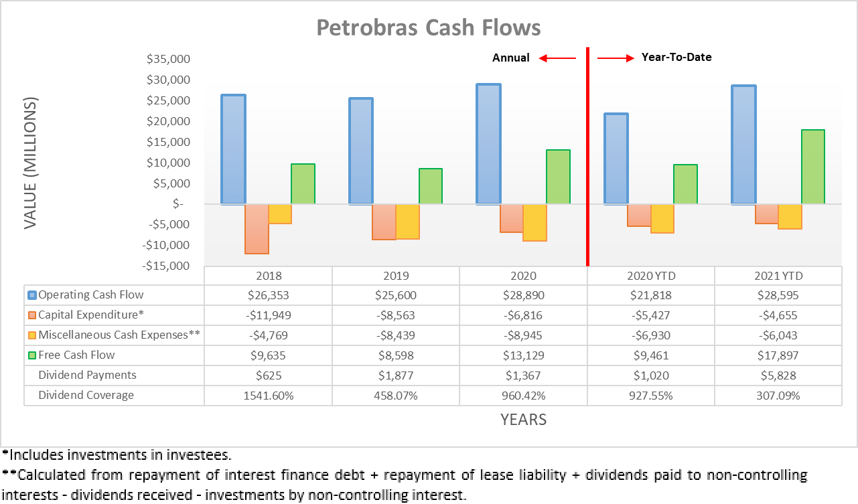Select the $28,595 cell

(778, 295)
